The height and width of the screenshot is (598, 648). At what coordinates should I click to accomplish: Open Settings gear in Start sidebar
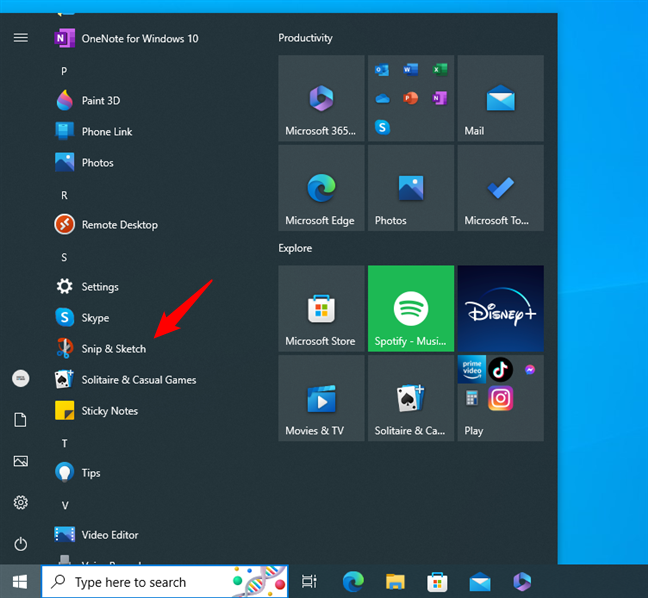click(21, 503)
